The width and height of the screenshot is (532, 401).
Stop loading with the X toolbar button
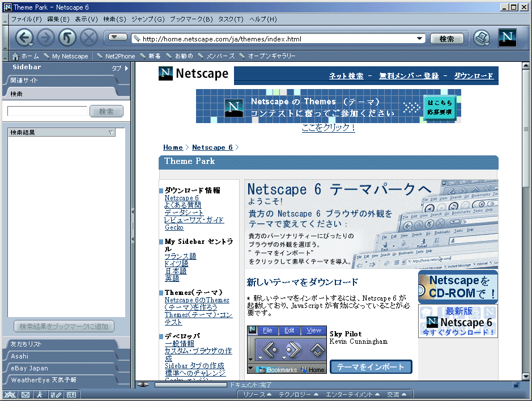(x=89, y=37)
